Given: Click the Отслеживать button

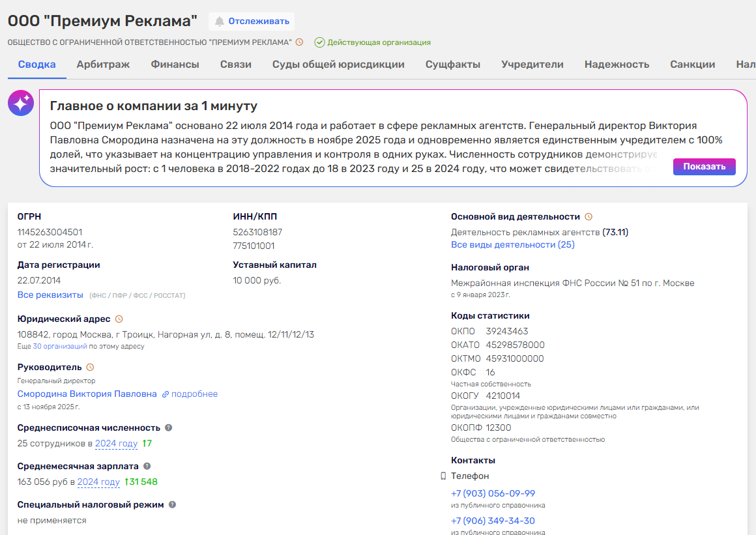Looking at the screenshot, I should click(251, 22).
